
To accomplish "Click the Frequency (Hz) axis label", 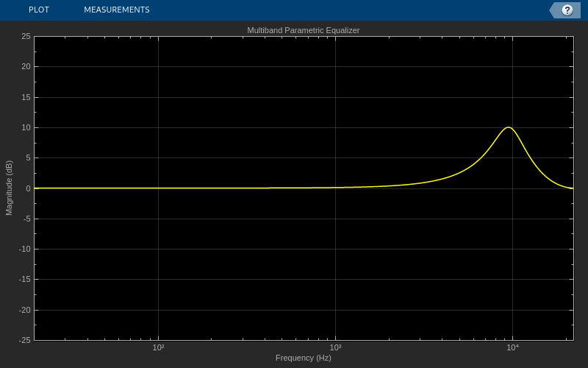I will (x=303, y=358).
